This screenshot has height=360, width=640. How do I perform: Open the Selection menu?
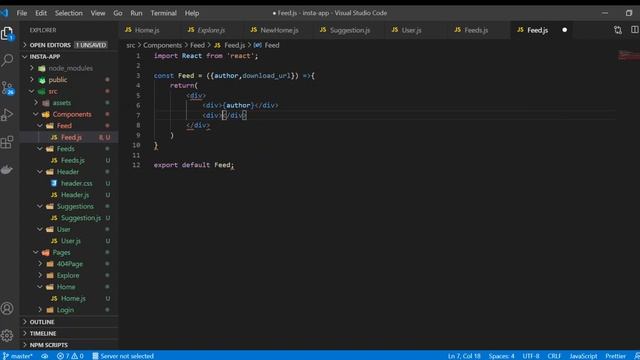point(69,13)
